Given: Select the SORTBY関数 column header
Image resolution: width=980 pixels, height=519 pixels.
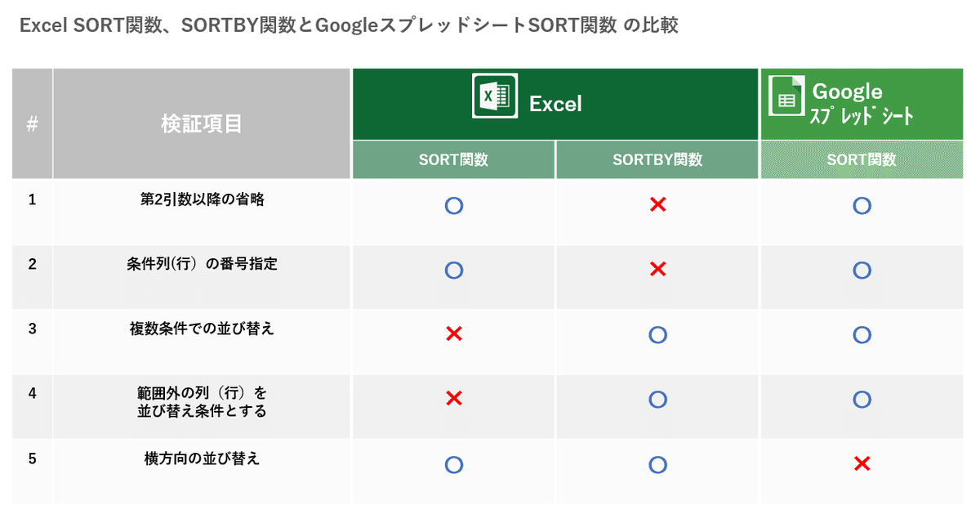Looking at the screenshot, I should tap(657, 159).
